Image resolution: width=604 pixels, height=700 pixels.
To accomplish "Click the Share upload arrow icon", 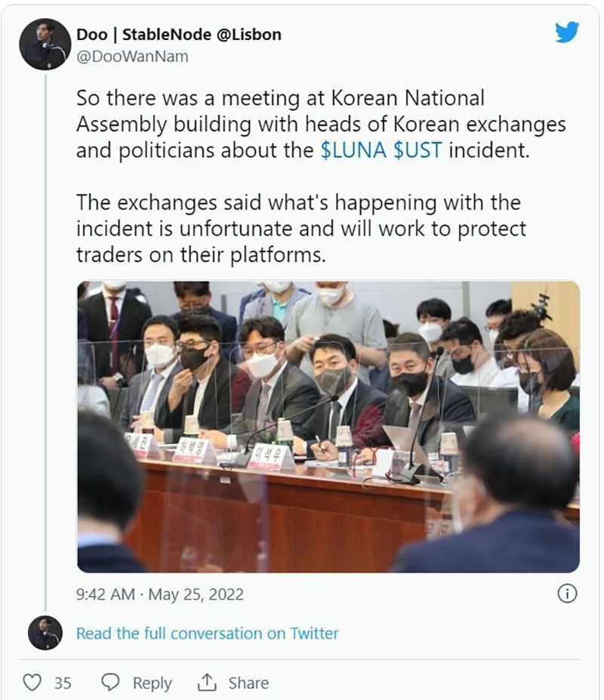I will click(209, 682).
